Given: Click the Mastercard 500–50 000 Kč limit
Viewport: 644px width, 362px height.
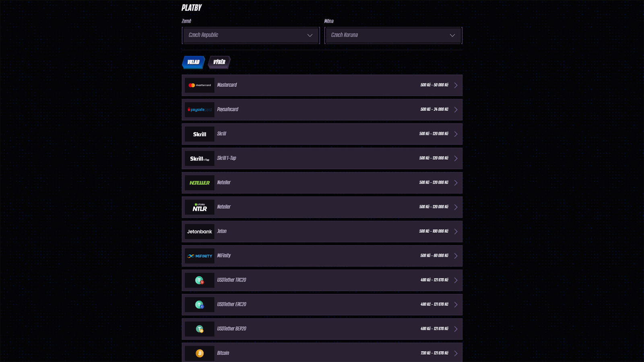Looking at the screenshot, I should (x=434, y=85).
